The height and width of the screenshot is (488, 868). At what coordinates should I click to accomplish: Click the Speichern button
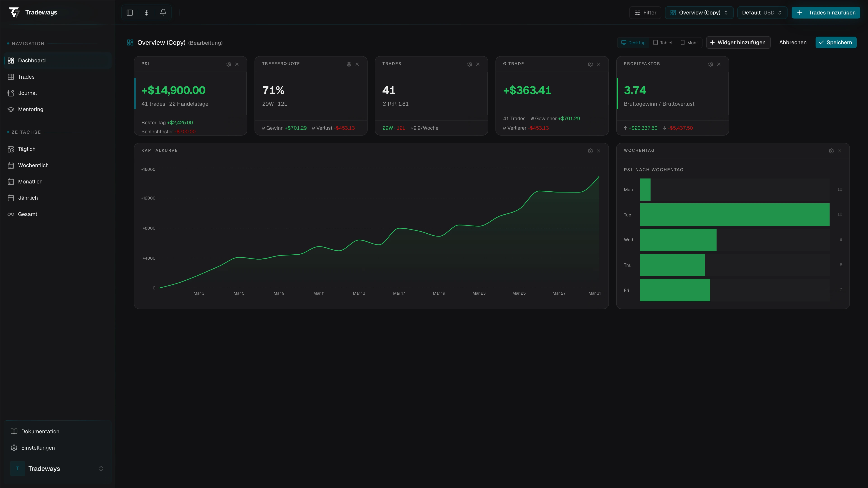836,42
